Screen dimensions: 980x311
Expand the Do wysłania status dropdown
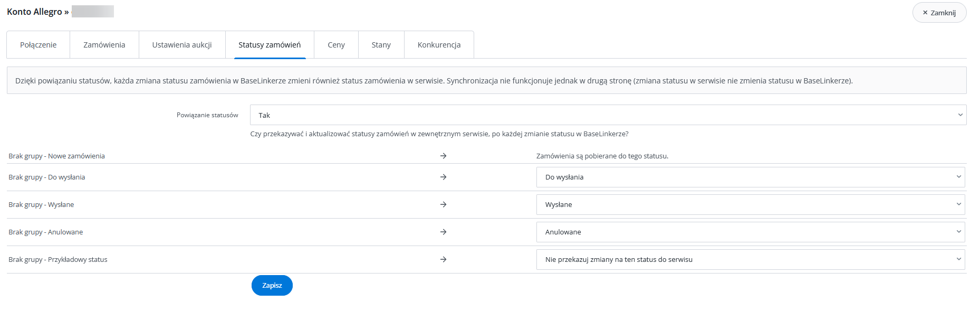[750, 177]
